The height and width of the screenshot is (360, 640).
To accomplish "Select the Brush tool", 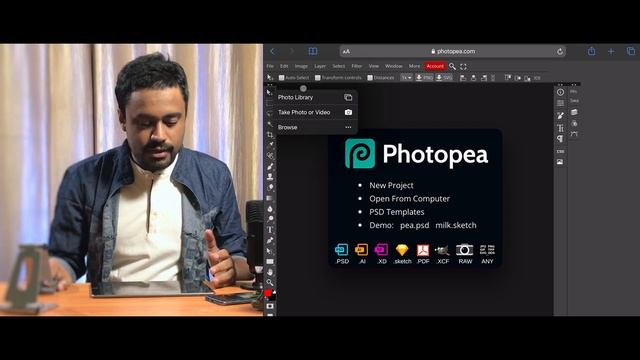I will (x=270, y=166).
